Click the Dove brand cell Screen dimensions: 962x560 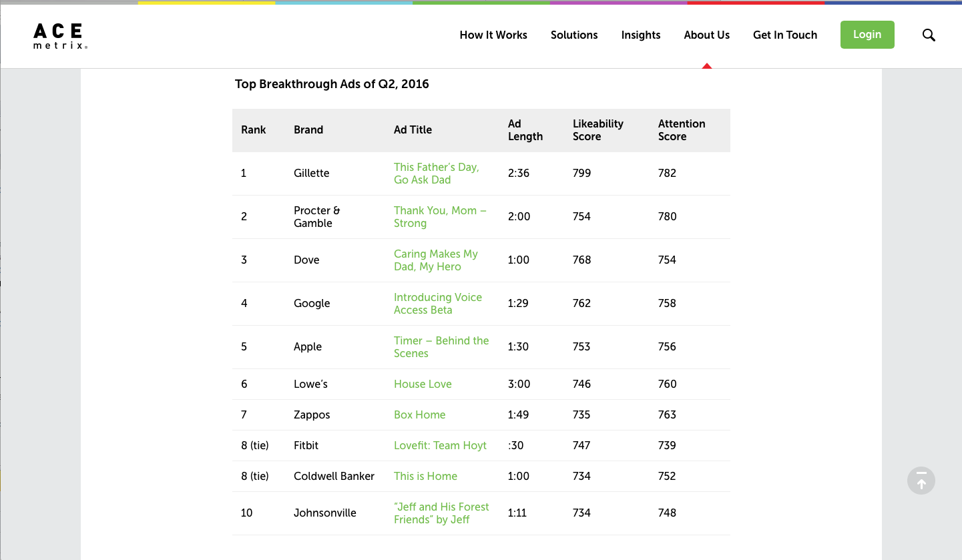pyautogui.click(x=306, y=260)
